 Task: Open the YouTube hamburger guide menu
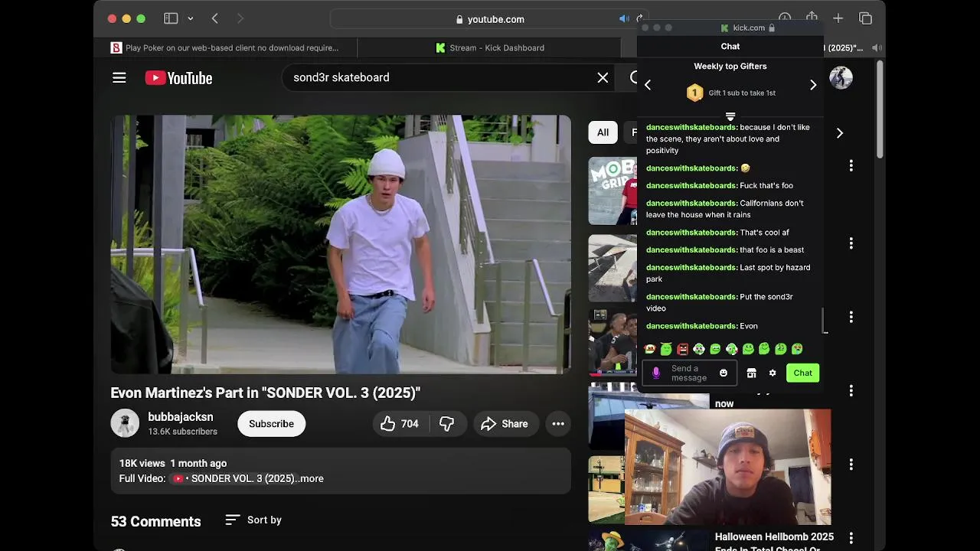(119, 77)
